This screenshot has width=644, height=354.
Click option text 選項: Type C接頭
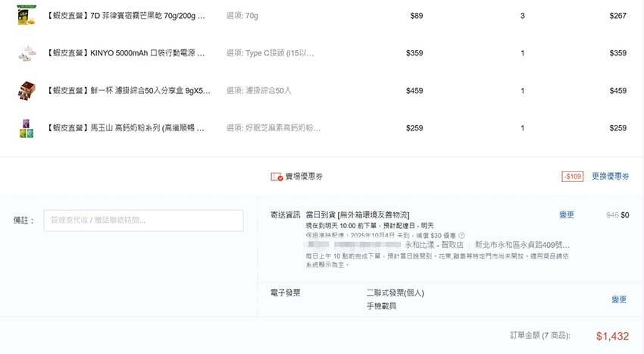click(270, 53)
